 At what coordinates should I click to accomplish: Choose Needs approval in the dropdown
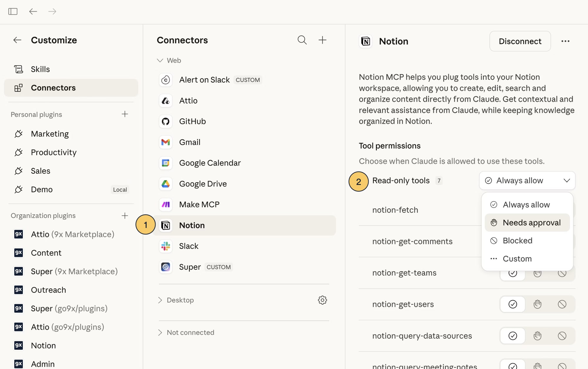pos(527,222)
